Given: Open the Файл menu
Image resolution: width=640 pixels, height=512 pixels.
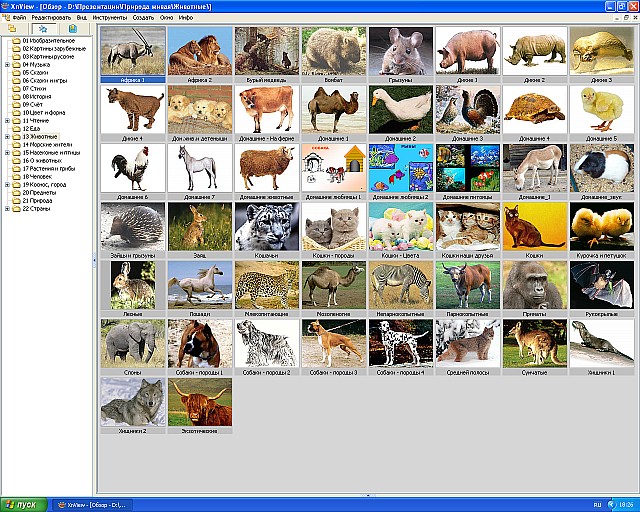Looking at the screenshot, I should click(19, 18).
